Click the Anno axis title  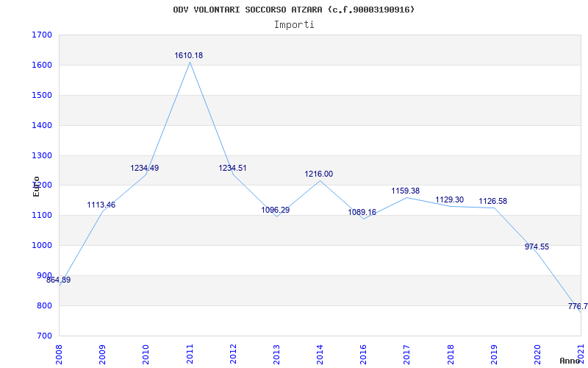coord(570,361)
